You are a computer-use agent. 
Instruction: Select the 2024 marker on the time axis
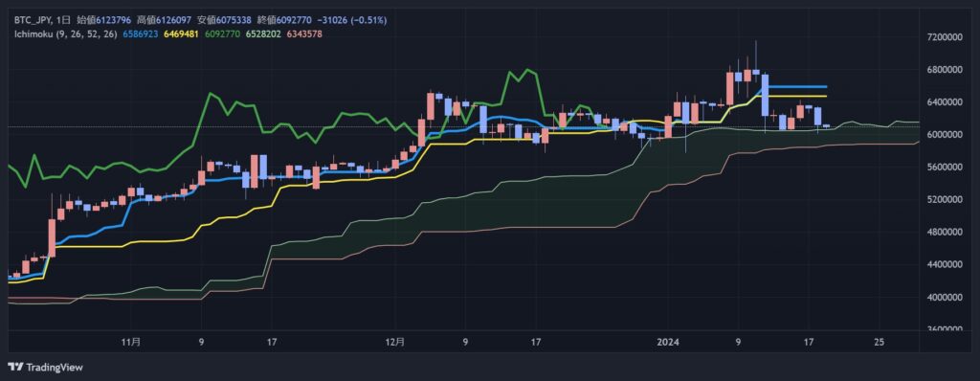(668, 342)
